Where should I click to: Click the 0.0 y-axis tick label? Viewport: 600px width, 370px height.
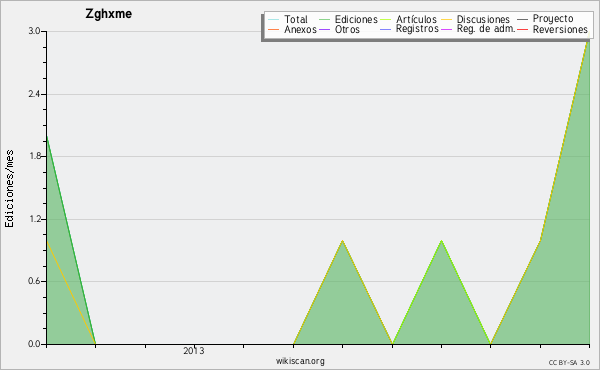(x=34, y=344)
